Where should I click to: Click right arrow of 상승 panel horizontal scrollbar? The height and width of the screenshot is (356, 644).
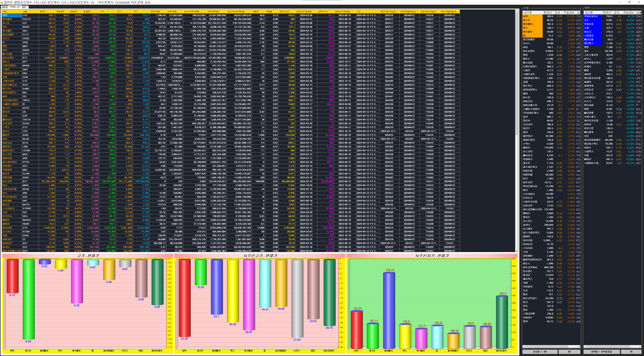click(579, 346)
